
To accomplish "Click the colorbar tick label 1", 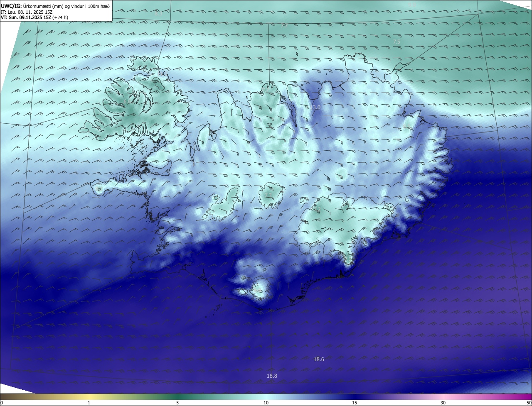I will pyautogui.click(x=89, y=403).
